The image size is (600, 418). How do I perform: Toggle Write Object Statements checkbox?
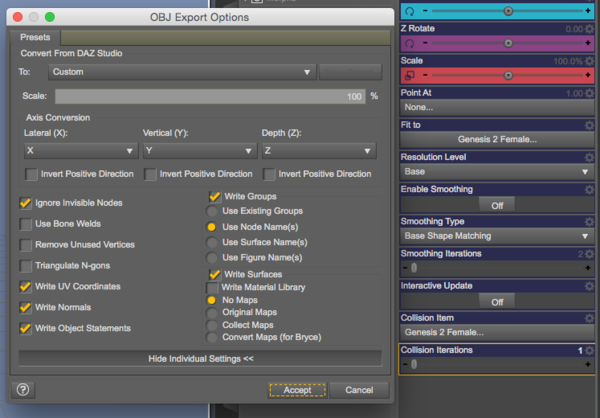pos(26,328)
